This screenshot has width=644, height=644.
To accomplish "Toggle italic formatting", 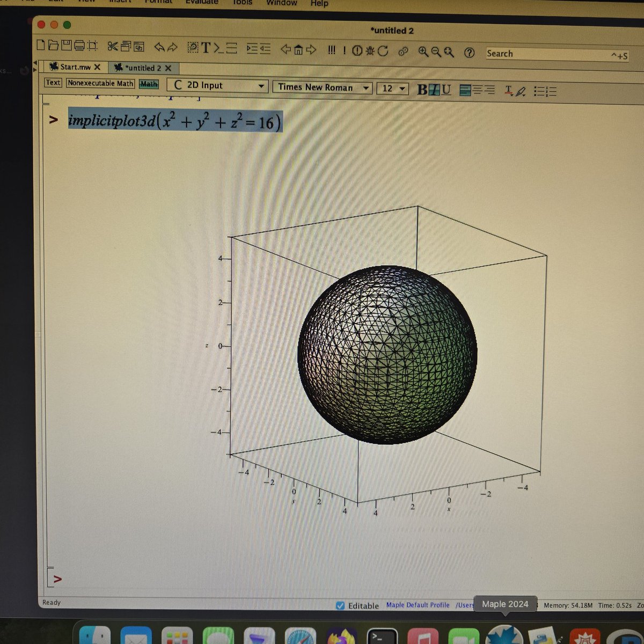I will (x=434, y=90).
